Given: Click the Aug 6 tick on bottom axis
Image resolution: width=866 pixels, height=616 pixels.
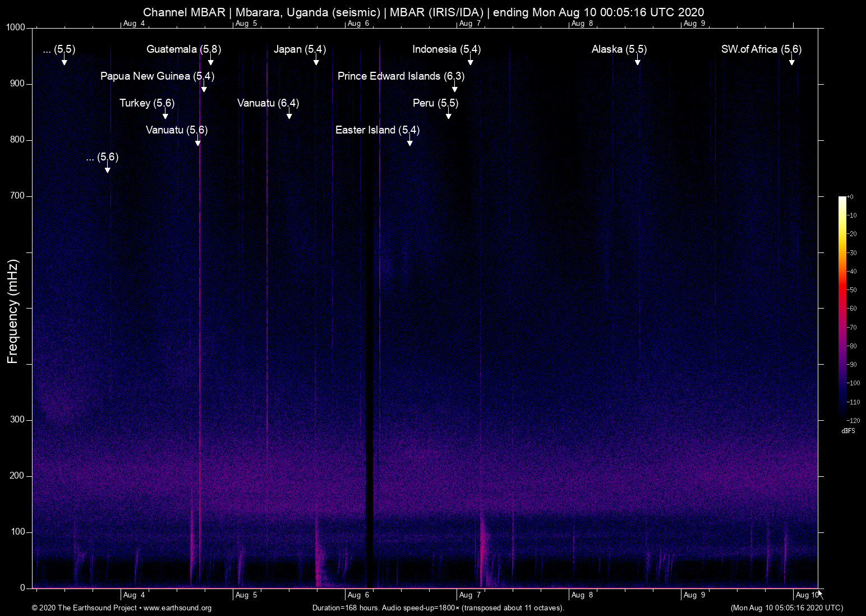Looking at the screenshot, I should (358, 595).
